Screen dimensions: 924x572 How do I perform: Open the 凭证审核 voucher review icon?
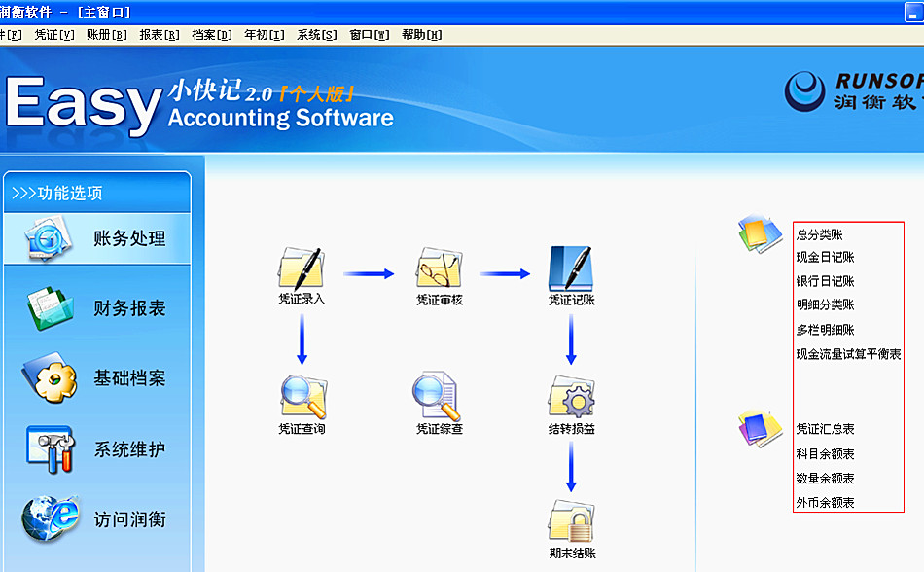click(x=439, y=268)
